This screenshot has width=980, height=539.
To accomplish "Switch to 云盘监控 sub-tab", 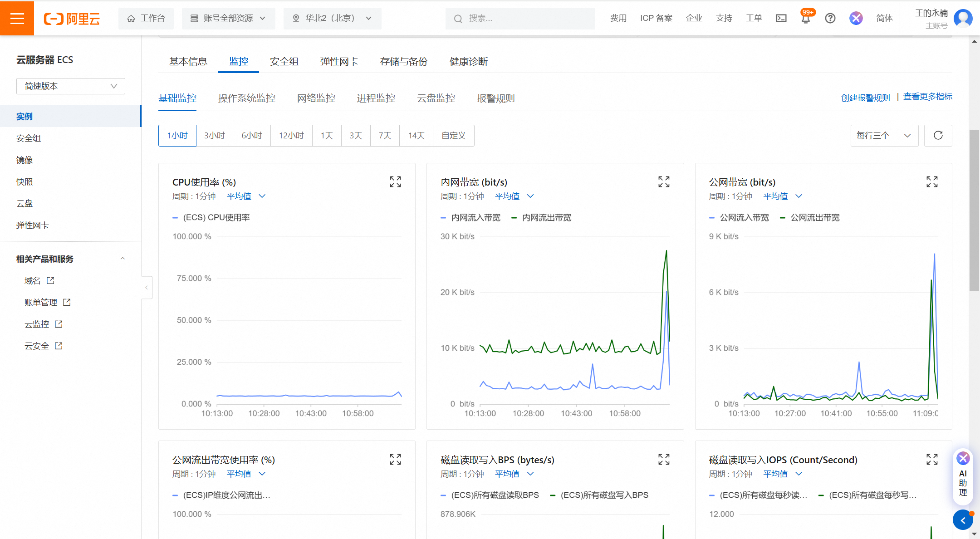I will [436, 98].
